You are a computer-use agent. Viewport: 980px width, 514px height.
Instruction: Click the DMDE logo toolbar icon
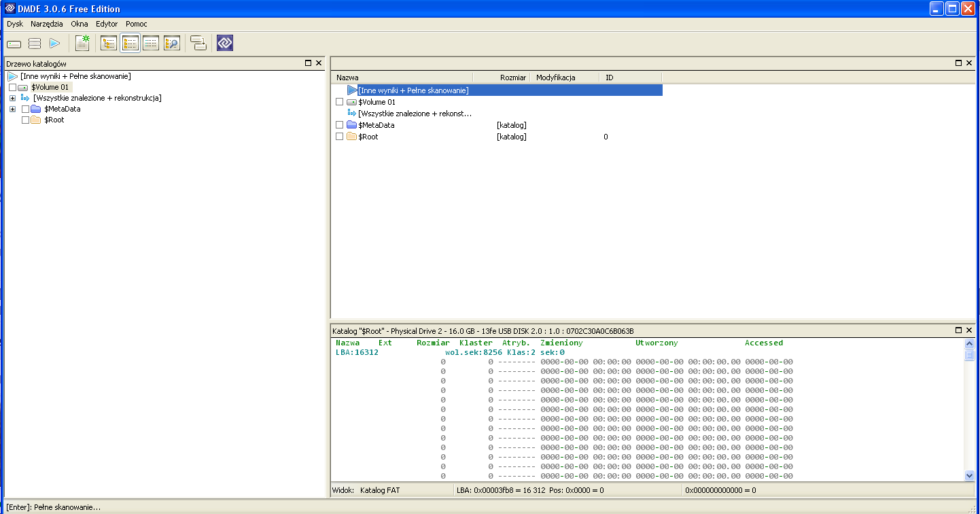point(225,44)
